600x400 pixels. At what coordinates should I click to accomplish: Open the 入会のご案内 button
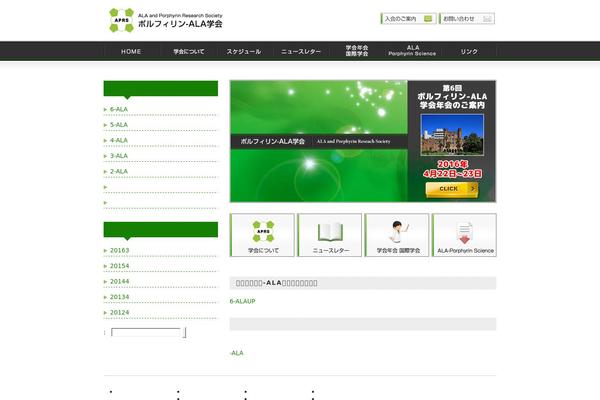pyautogui.click(x=408, y=18)
